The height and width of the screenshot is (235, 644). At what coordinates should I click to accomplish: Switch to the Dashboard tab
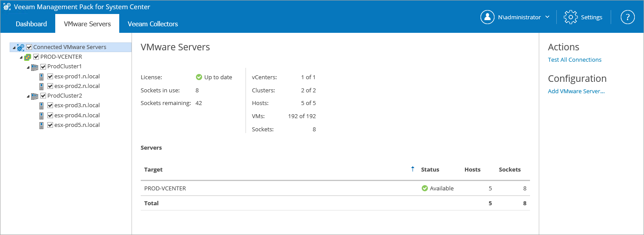(x=31, y=24)
